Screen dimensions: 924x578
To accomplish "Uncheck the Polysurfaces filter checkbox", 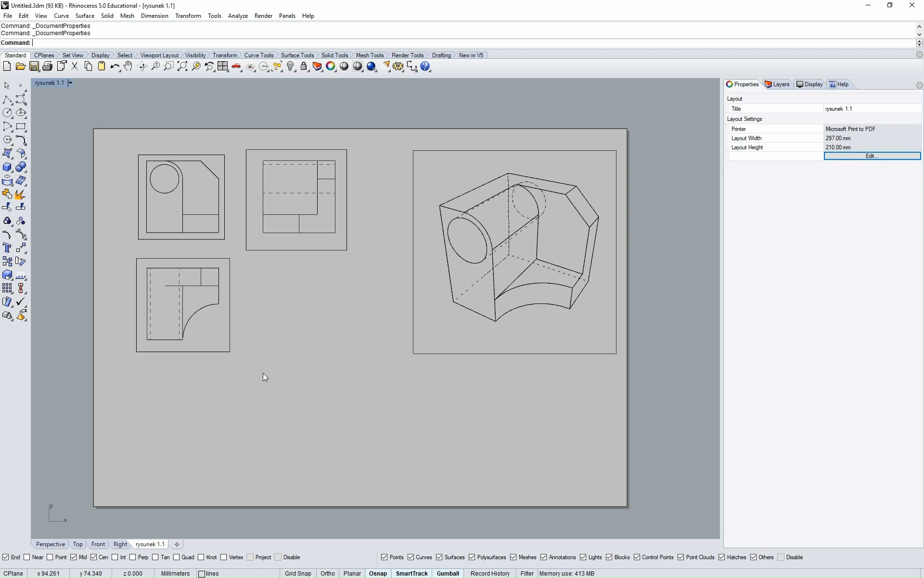I will tap(472, 557).
